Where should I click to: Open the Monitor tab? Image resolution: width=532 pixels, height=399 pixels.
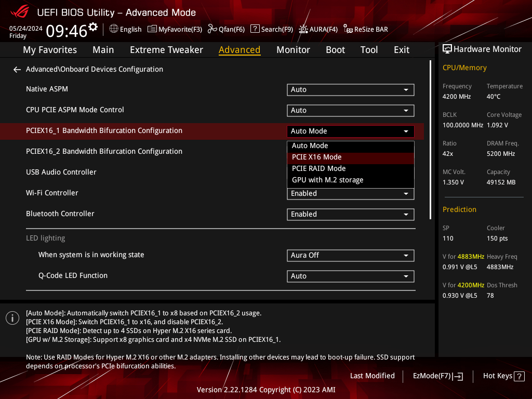[293, 50]
